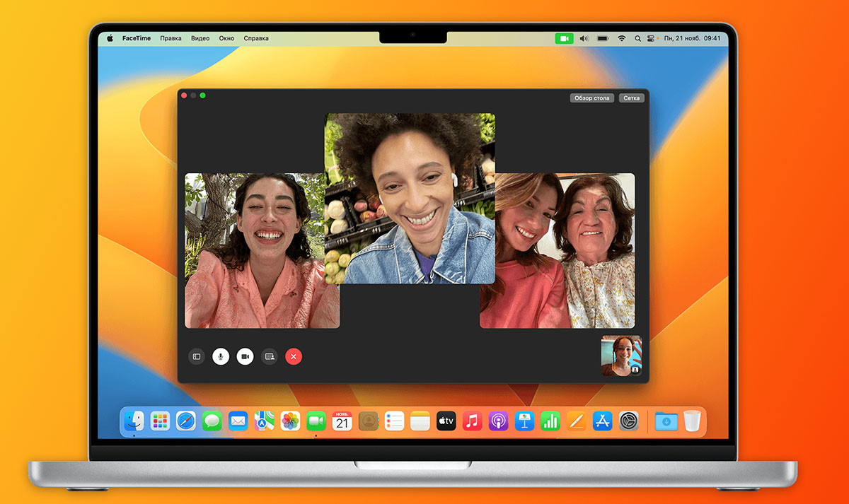This screenshot has width=849, height=504.
Task: Click the Обзор стола button
Action: click(592, 98)
